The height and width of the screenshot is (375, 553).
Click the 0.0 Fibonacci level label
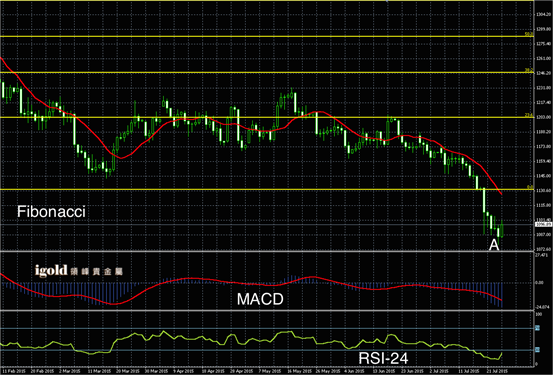(x=530, y=187)
